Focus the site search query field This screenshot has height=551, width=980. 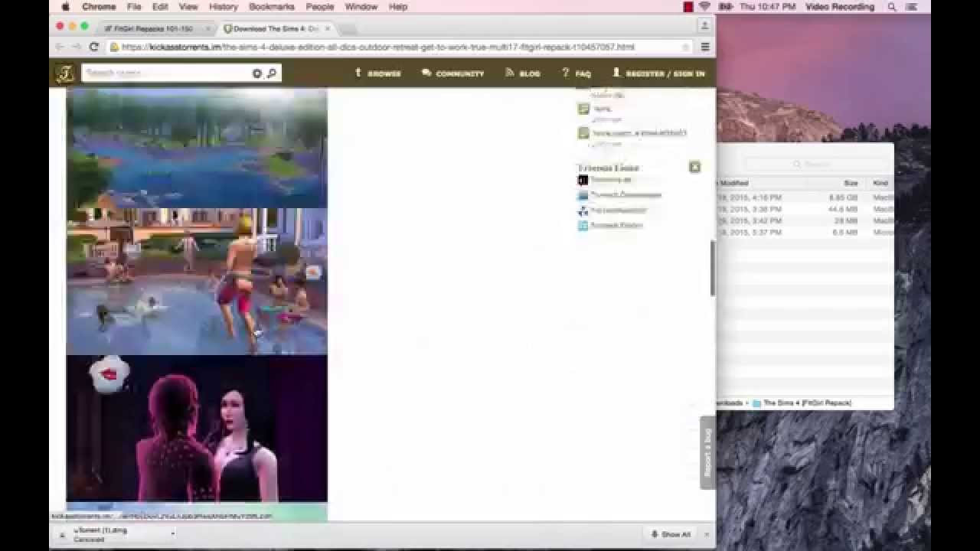166,73
